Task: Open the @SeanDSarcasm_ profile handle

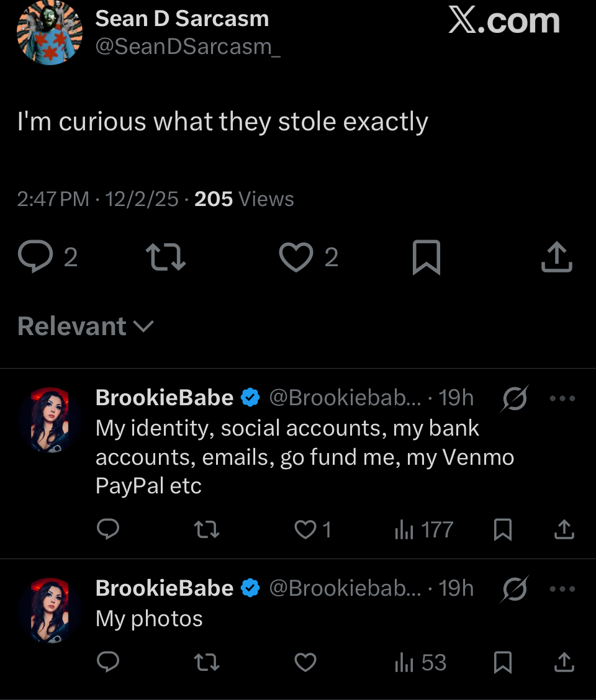Action: coord(187,47)
